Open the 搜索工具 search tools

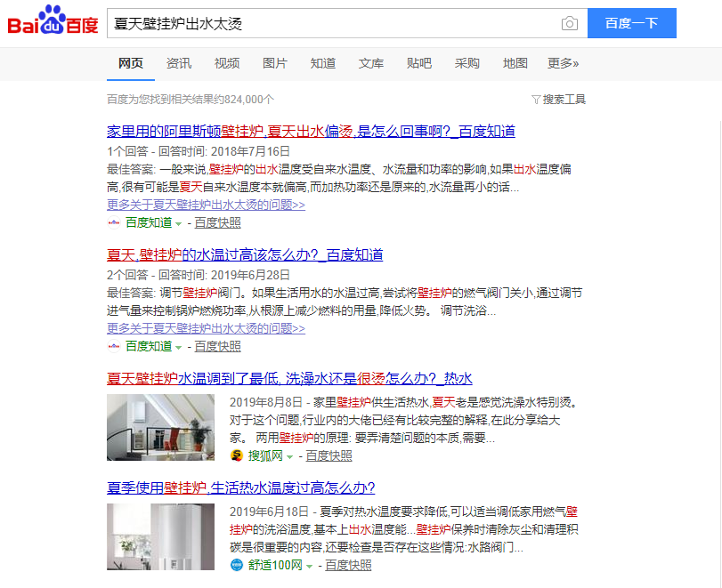[x=564, y=100]
